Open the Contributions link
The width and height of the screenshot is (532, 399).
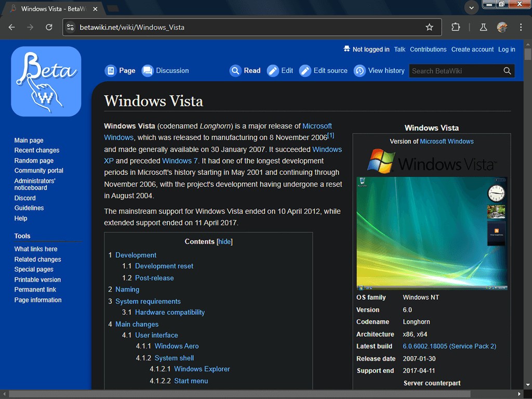coord(428,49)
